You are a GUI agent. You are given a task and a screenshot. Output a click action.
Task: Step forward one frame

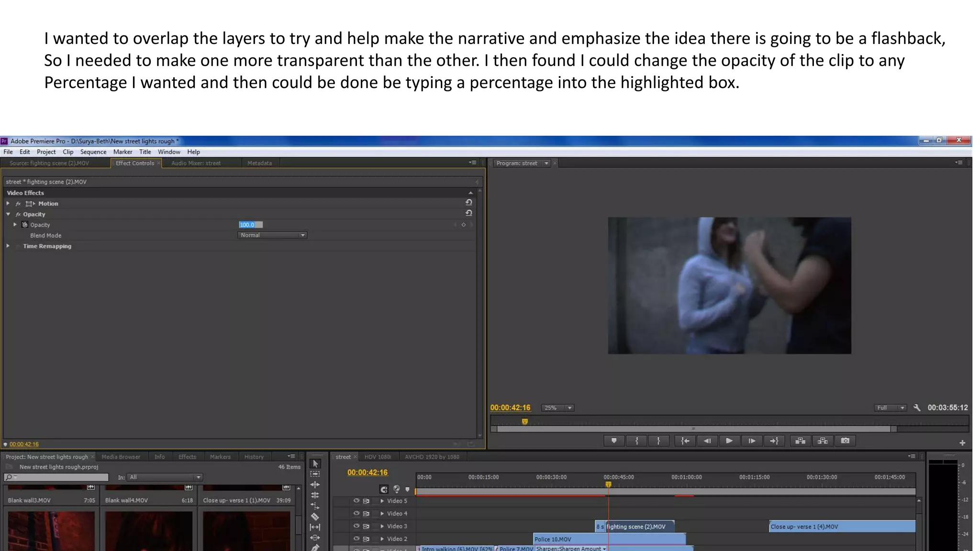point(752,441)
